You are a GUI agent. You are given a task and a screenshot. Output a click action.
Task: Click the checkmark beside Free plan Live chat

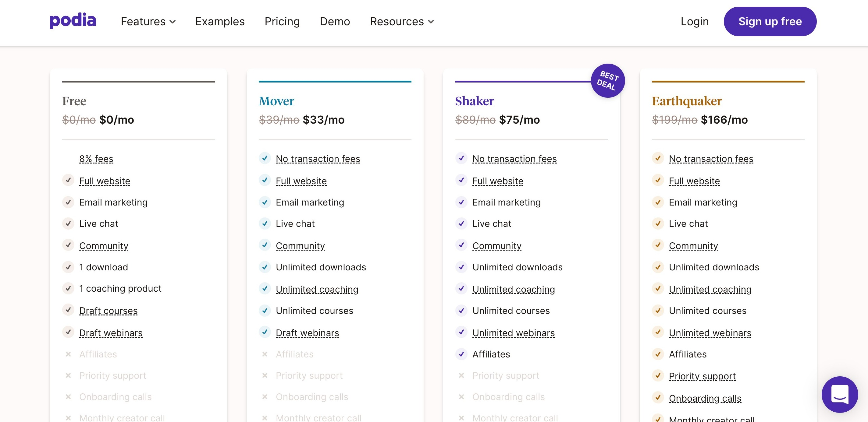(68, 223)
